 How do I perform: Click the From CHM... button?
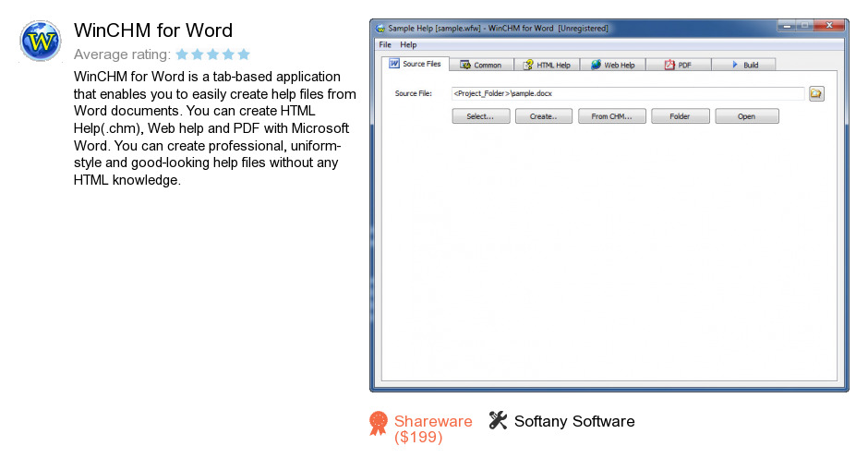(611, 116)
